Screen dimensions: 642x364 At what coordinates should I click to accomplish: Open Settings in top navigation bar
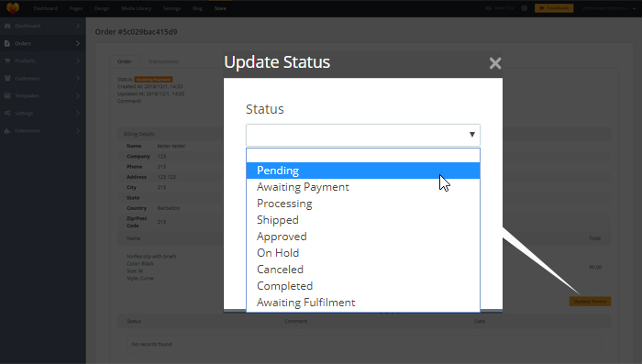click(172, 8)
